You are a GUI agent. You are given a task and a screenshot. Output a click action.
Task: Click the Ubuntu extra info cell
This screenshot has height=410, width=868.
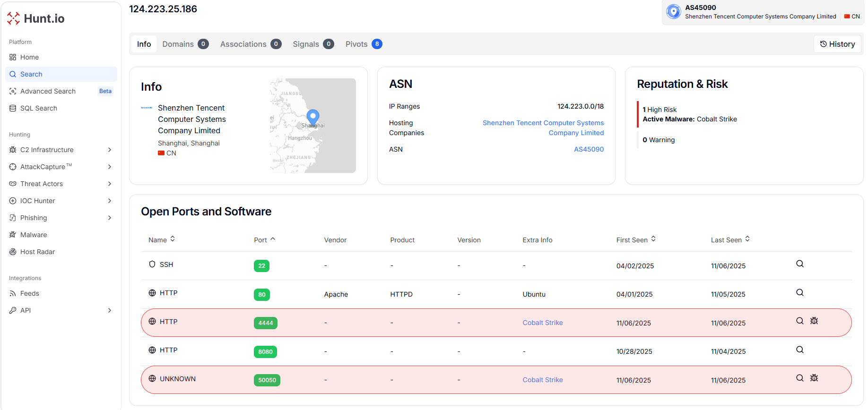[534, 294]
